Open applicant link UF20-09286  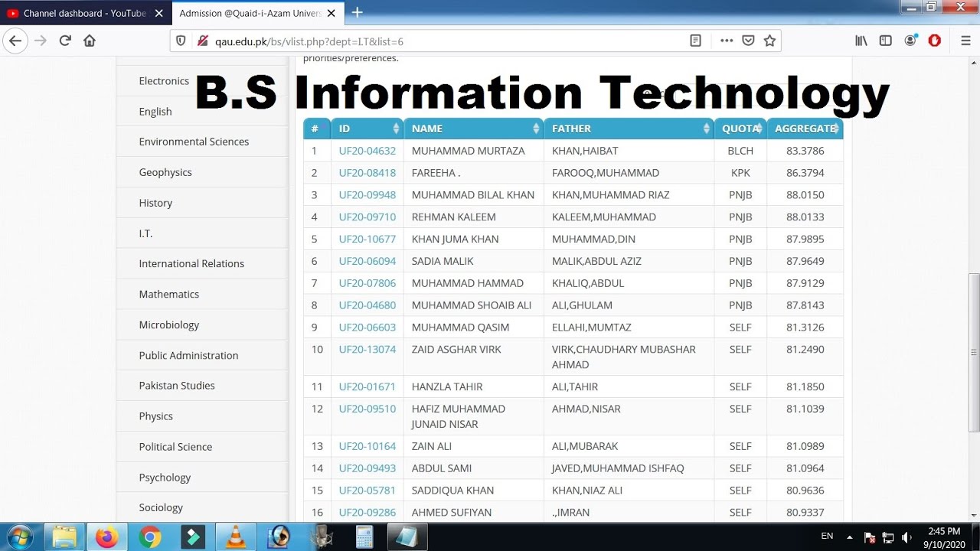coord(367,512)
